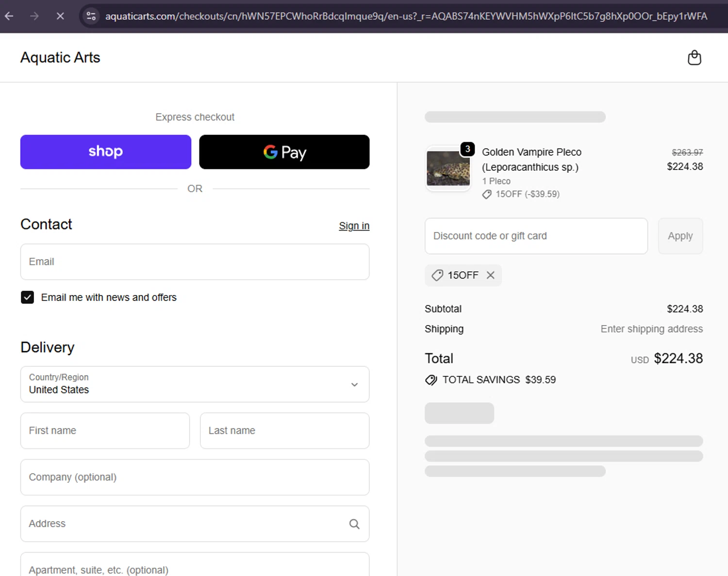Open the shopping bag cart icon
This screenshot has width=728, height=576.
click(x=695, y=57)
